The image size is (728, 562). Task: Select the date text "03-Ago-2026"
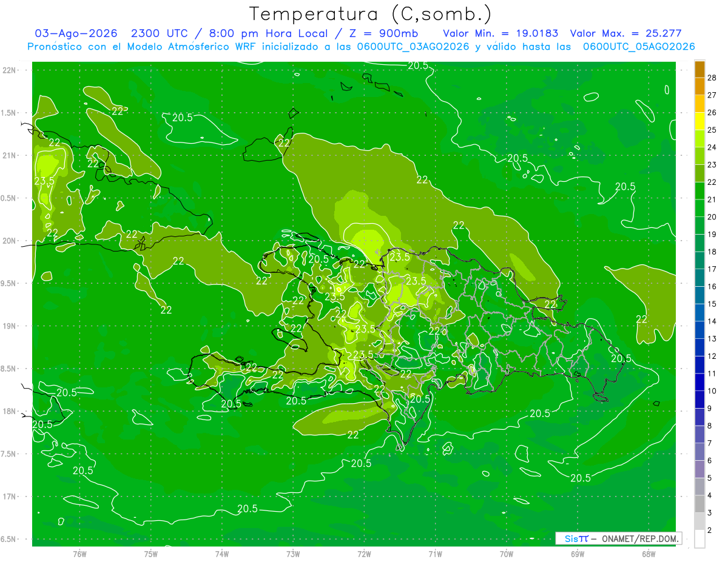coord(75,33)
